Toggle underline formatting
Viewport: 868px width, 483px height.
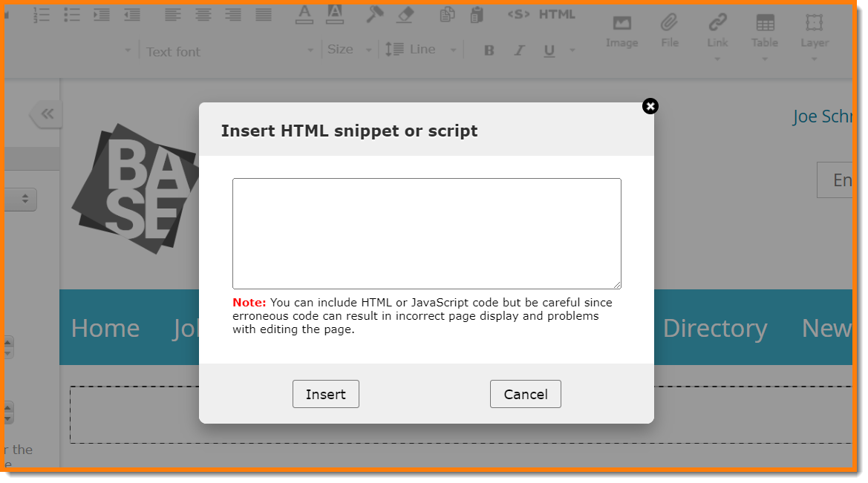[x=549, y=50]
